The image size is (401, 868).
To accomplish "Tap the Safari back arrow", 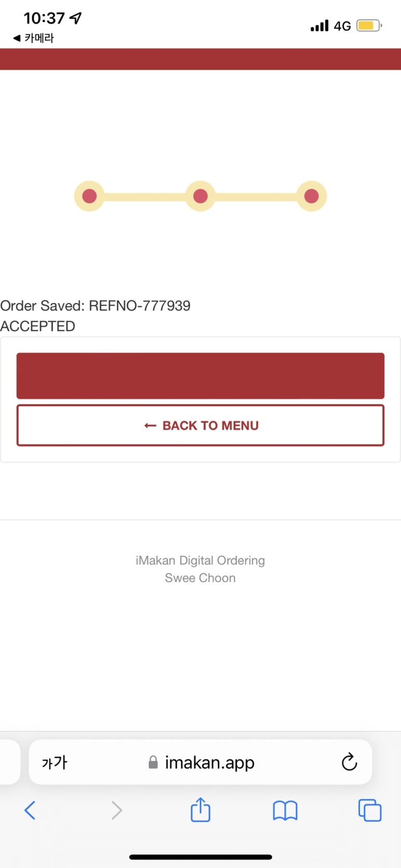I will [x=30, y=810].
